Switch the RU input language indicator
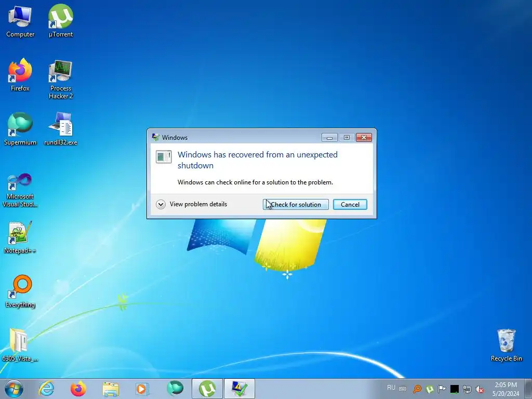The width and height of the screenshot is (532, 399). (391, 388)
